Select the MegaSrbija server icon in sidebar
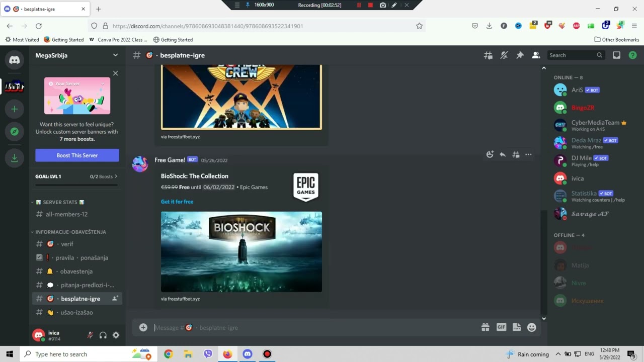 [15, 86]
